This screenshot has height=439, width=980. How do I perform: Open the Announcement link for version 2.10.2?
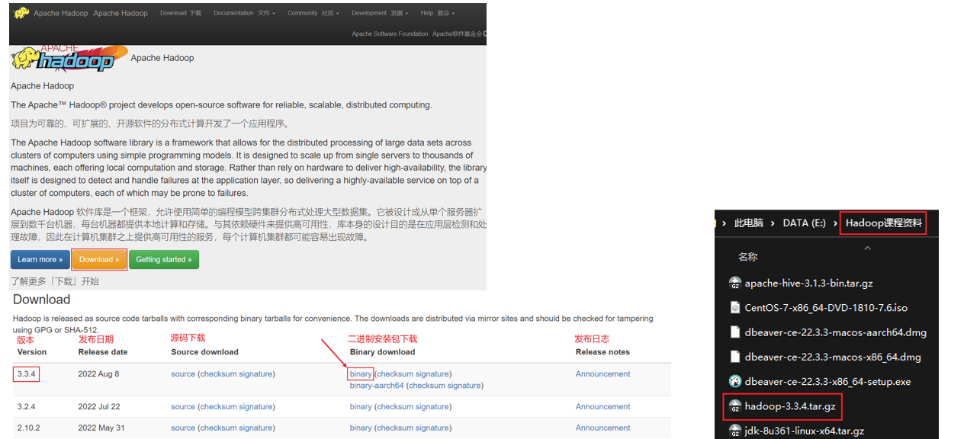pyautogui.click(x=603, y=428)
